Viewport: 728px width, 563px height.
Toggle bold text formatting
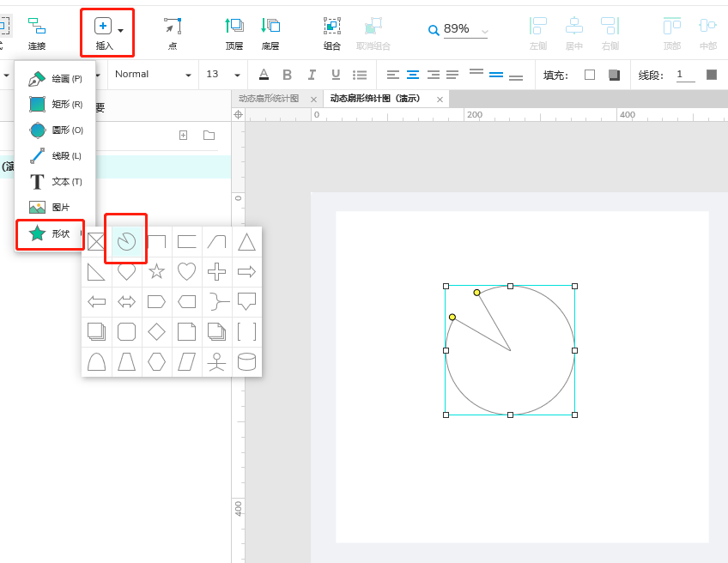pyautogui.click(x=288, y=75)
